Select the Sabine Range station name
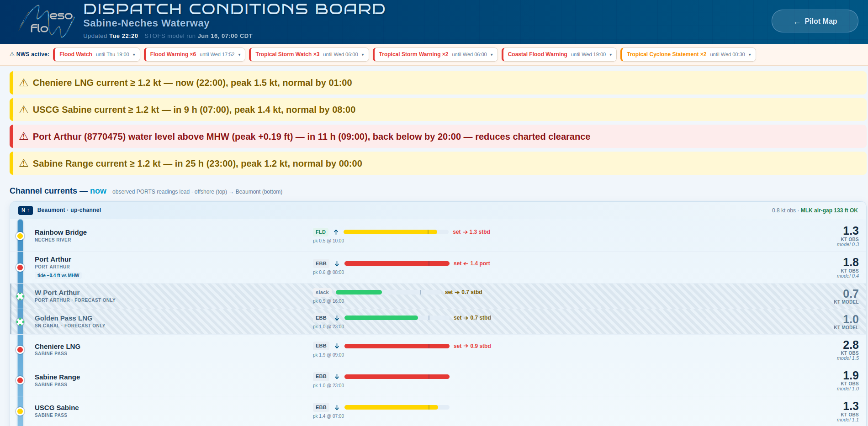 pyautogui.click(x=58, y=377)
